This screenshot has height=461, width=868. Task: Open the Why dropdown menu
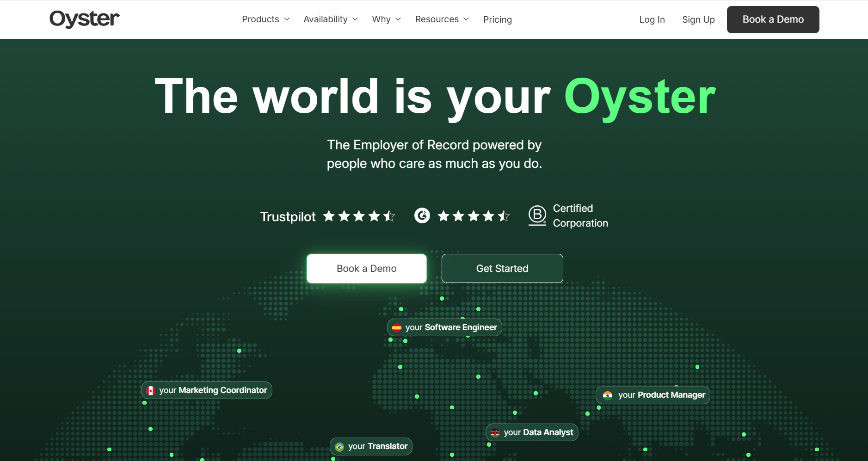point(387,19)
